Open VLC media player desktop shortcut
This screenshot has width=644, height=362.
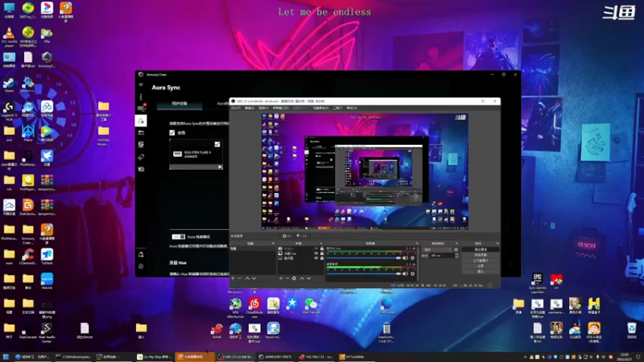click(x=9, y=36)
